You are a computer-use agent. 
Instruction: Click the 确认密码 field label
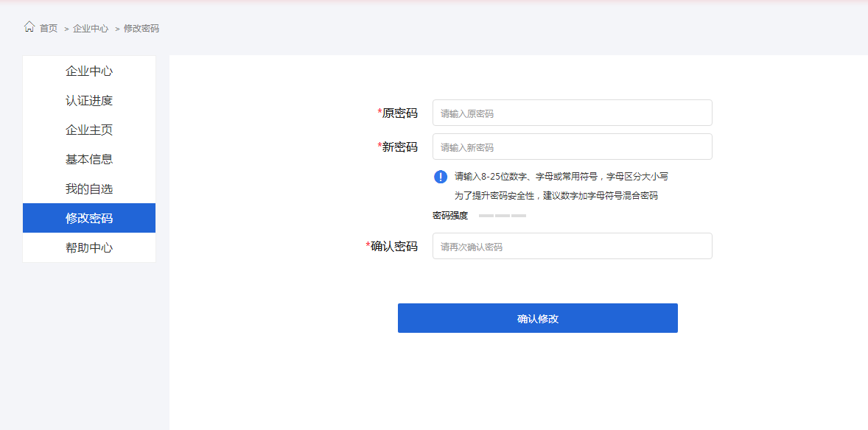(393, 247)
